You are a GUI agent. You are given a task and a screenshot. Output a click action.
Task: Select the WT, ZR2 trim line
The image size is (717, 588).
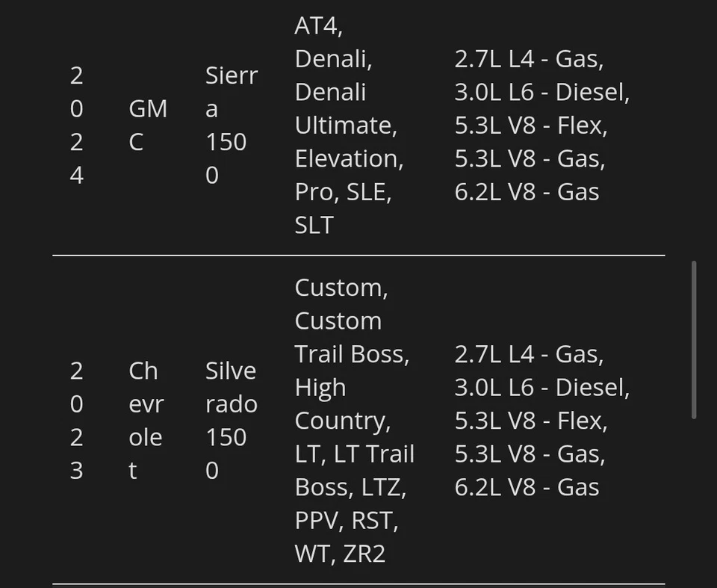[340, 554]
